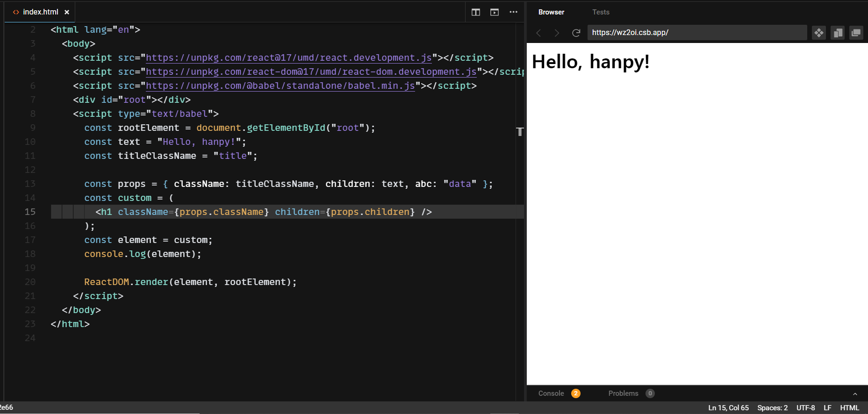Click the const element = custom line
868x414 pixels.
coord(148,240)
